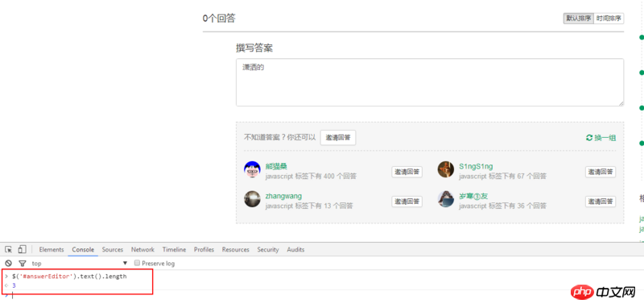Invite 岁寒③友 to answer

[x=601, y=202]
